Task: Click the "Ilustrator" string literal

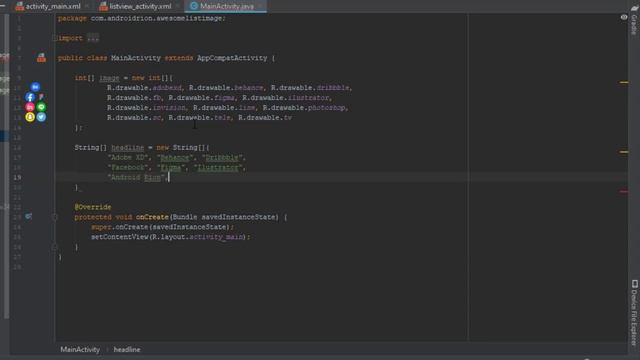Action: click(x=218, y=167)
